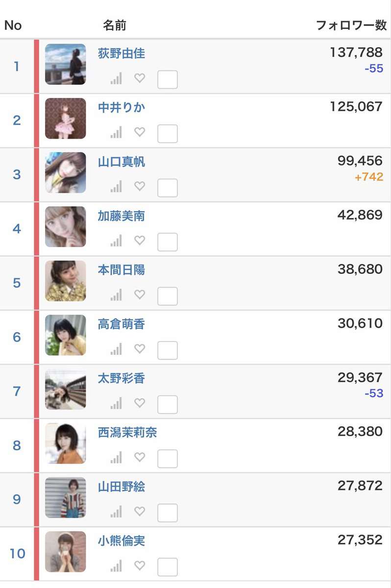The width and height of the screenshot is (391, 588).
Task: Select the checkbox for 山田野絵
Action: tap(168, 514)
